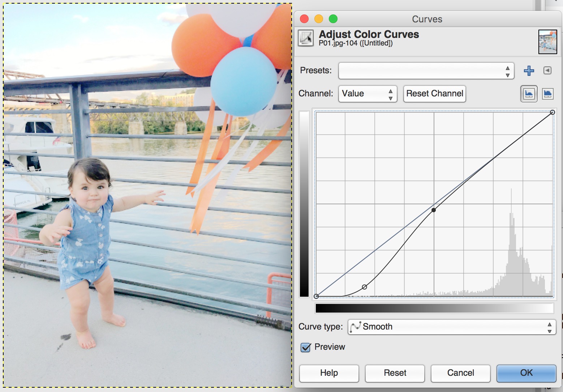Cancel the curves adjustment
The image size is (563, 392).
tap(460, 373)
